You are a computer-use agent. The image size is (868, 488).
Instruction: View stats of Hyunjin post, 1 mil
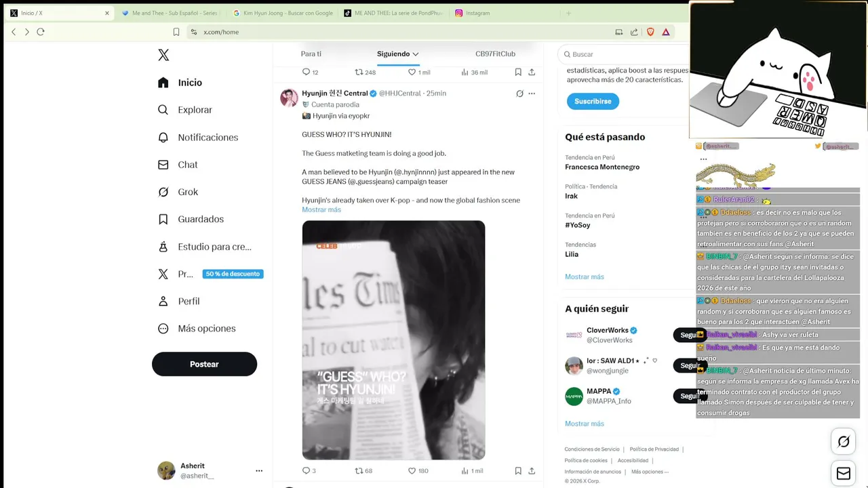point(472,470)
